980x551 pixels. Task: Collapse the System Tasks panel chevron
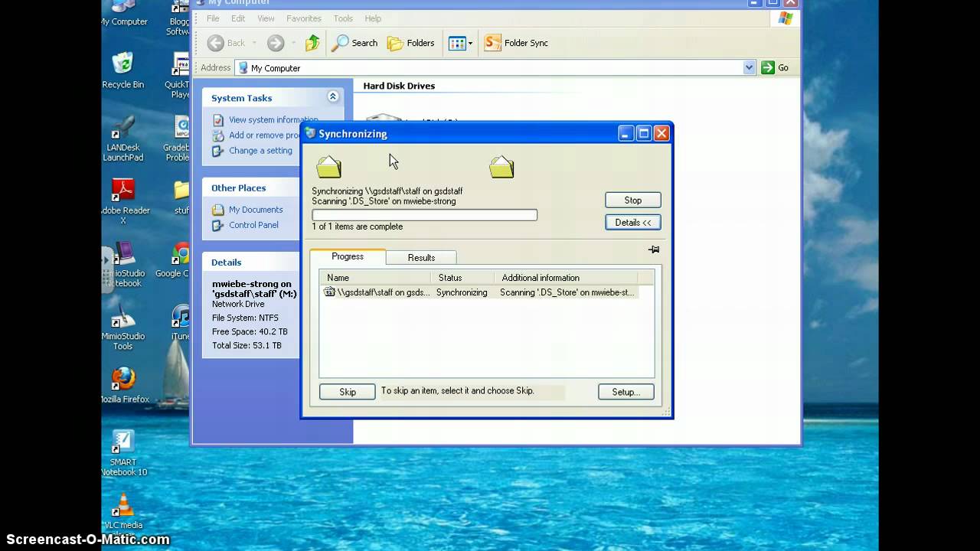coord(333,96)
